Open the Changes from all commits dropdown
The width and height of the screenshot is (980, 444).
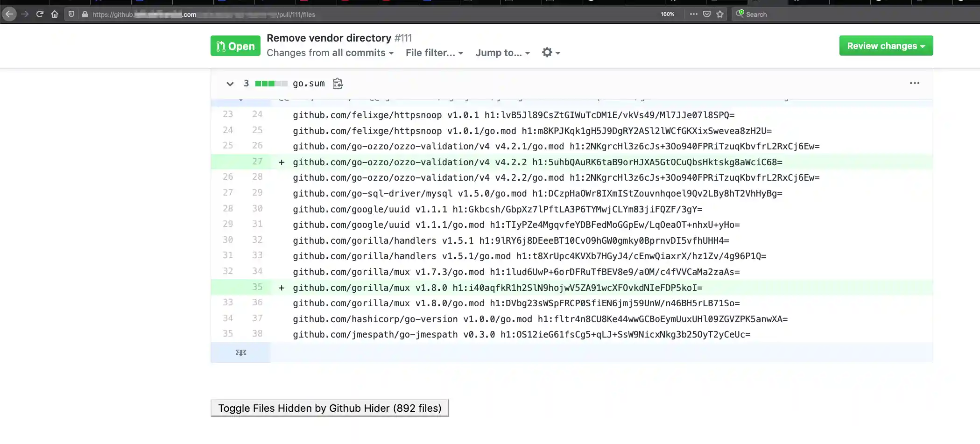coord(330,53)
